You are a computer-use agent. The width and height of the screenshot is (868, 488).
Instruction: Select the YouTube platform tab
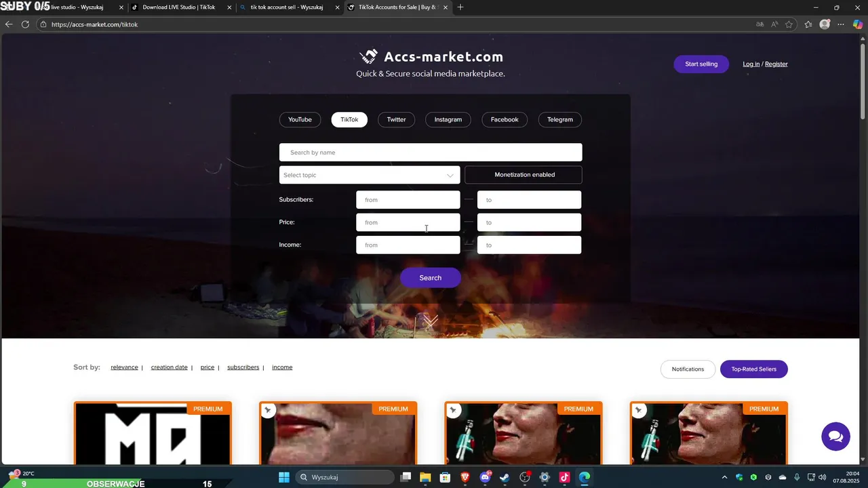(x=300, y=119)
